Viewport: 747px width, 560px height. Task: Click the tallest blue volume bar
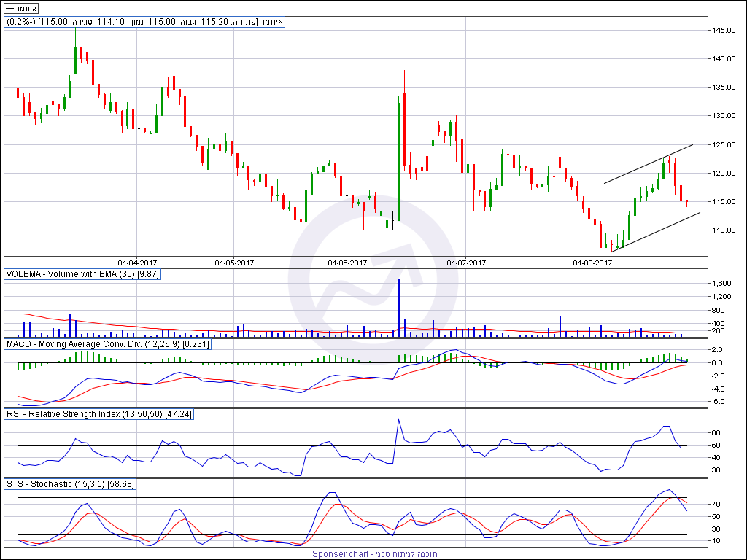click(399, 308)
